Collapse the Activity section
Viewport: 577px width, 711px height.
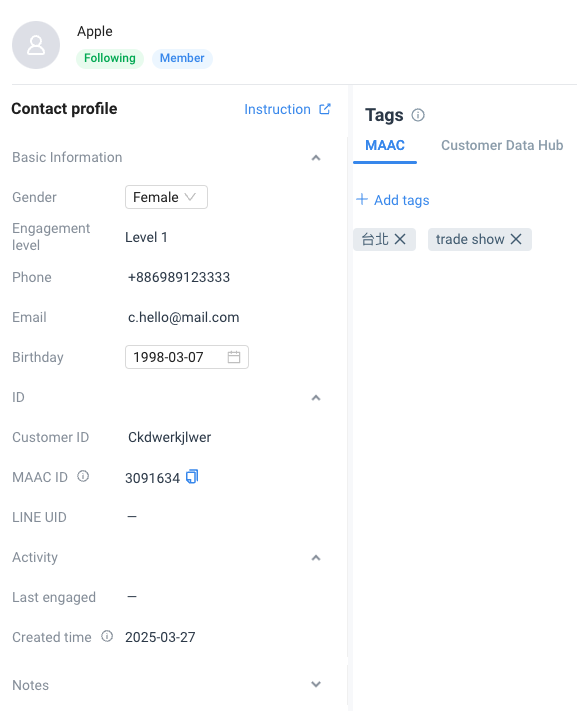click(316, 558)
